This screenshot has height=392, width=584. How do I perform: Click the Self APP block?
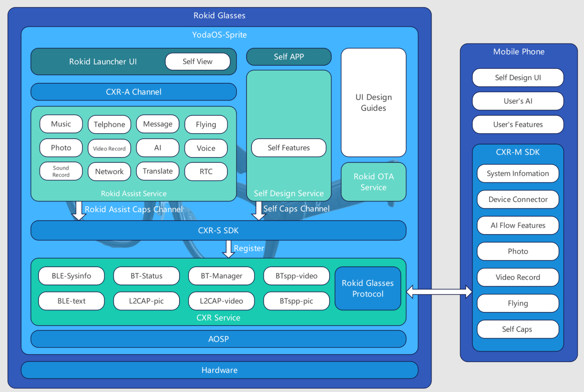pyautogui.click(x=289, y=57)
